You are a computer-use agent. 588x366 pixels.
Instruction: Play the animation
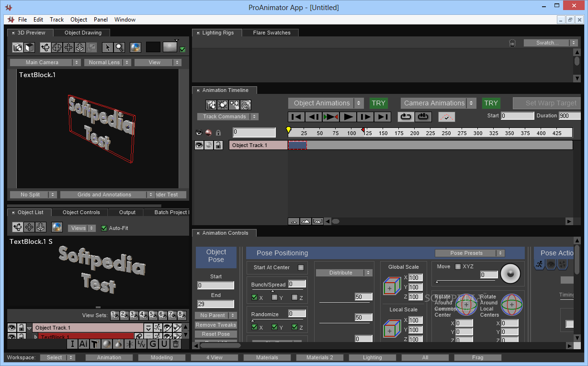coord(348,116)
